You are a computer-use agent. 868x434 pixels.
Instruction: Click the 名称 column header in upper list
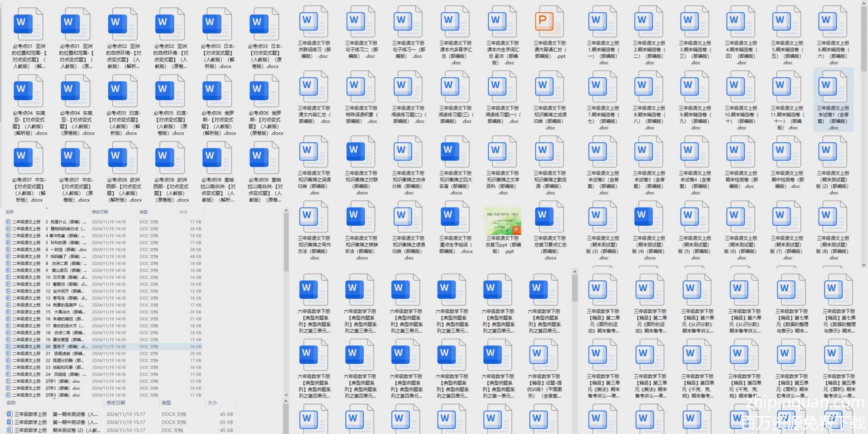(10, 212)
